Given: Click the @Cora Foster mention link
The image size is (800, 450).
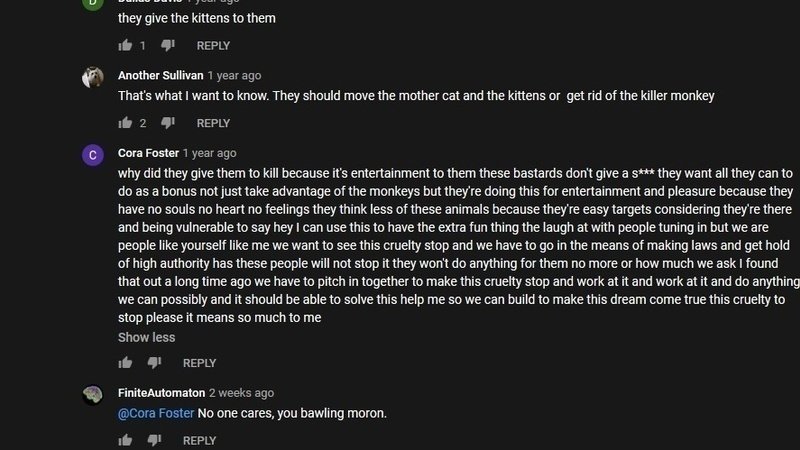Looking at the screenshot, I should (x=155, y=413).
